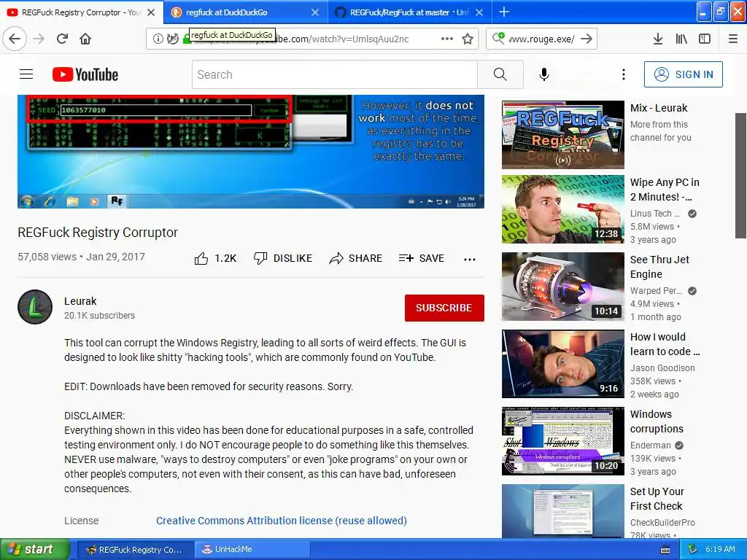This screenshot has height=560, width=747.
Task: Click the video title REGFuck Registry Corruptor
Action: pyautogui.click(x=98, y=233)
